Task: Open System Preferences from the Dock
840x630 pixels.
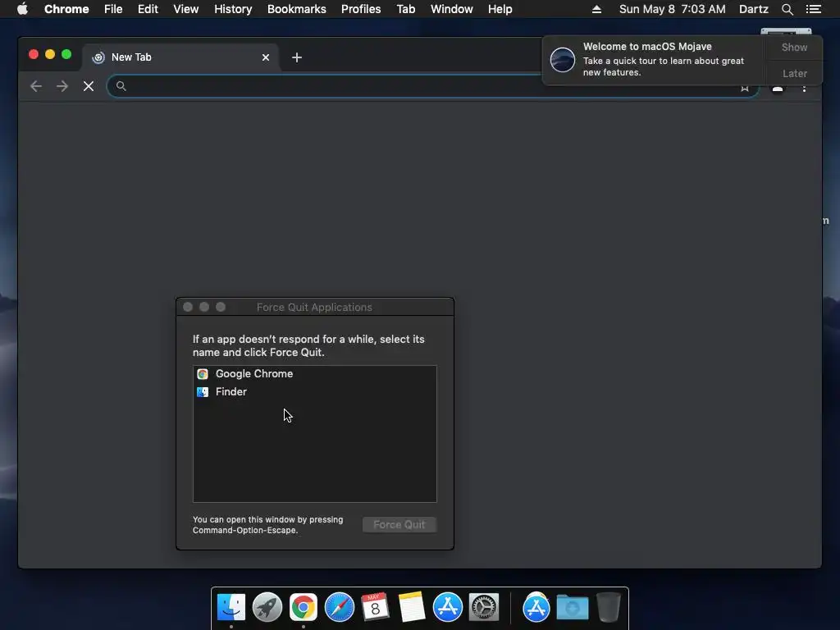Action: tap(484, 607)
